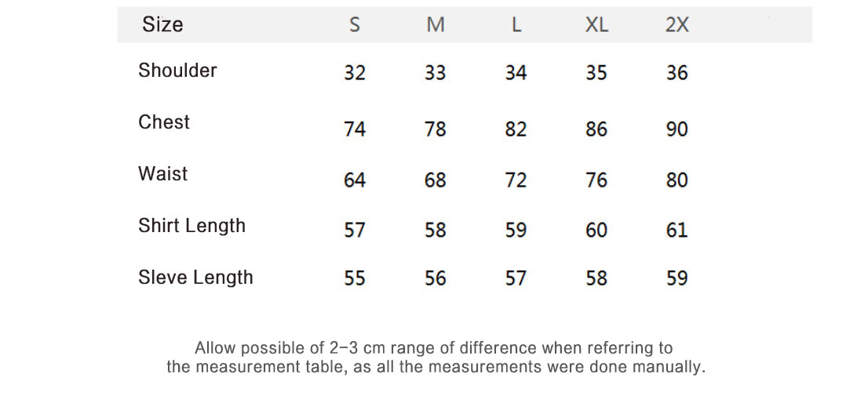Select Shirt Length value 60 for XL
This screenshot has width=868, height=410.
pyautogui.click(x=596, y=230)
